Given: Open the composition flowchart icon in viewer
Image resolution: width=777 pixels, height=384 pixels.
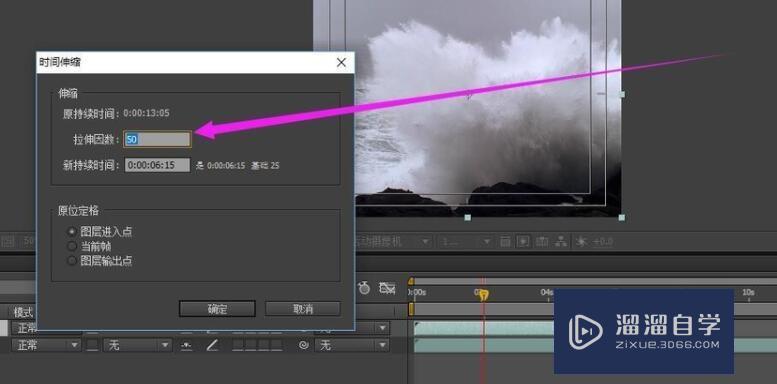Looking at the screenshot, I should coord(561,242).
